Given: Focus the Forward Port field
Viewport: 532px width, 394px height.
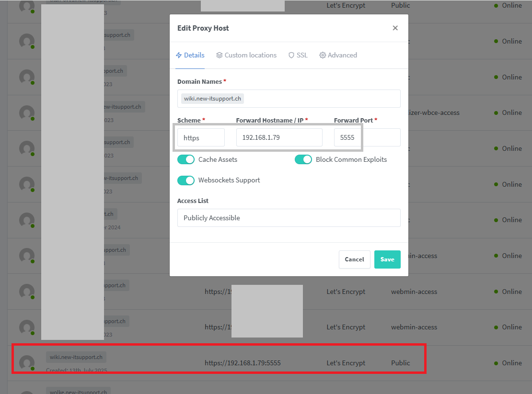Looking at the screenshot, I should point(367,137).
